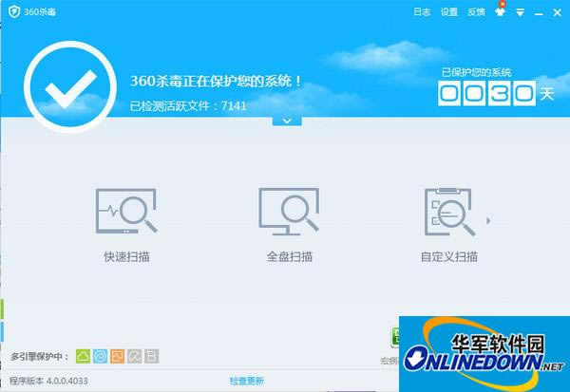Screen dimensions: 570x392
Task: Open the 日志 log menu
Action: (422, 12)
